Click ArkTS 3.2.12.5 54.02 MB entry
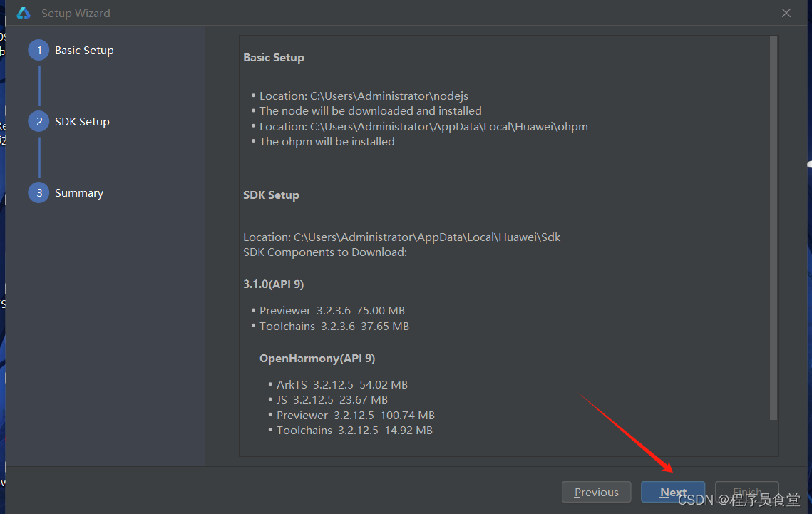812x514 pixels. (341, 384)
